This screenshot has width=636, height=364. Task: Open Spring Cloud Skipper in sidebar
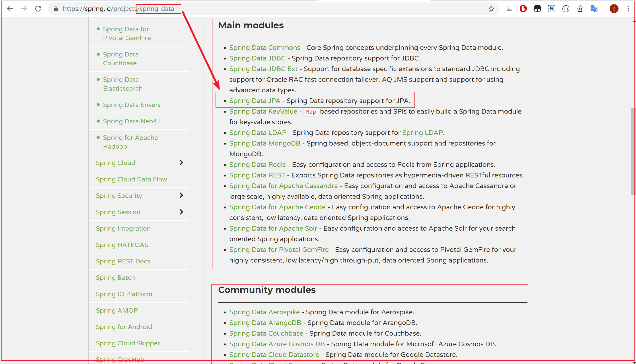[x=128, y=343]
